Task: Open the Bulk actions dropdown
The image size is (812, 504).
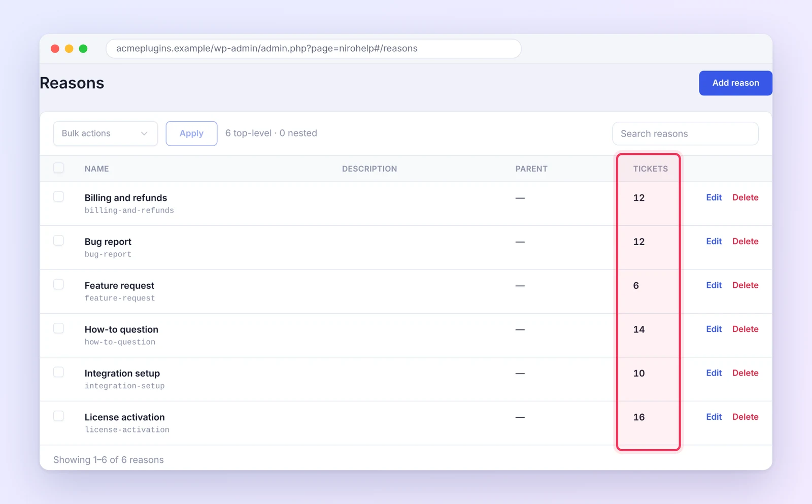Action: (106, 133)
